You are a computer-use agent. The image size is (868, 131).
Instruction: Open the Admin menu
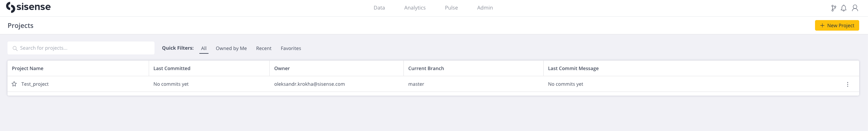coord(485,7)
